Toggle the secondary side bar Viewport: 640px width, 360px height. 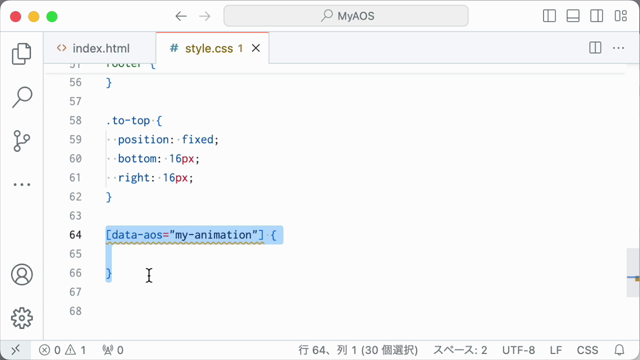click(x=597, y=16)
